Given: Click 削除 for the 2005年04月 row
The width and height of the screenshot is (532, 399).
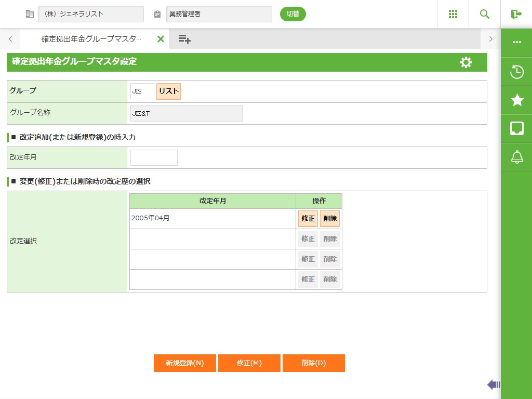Looking at the screenshot, I should (x=330, y=219).
